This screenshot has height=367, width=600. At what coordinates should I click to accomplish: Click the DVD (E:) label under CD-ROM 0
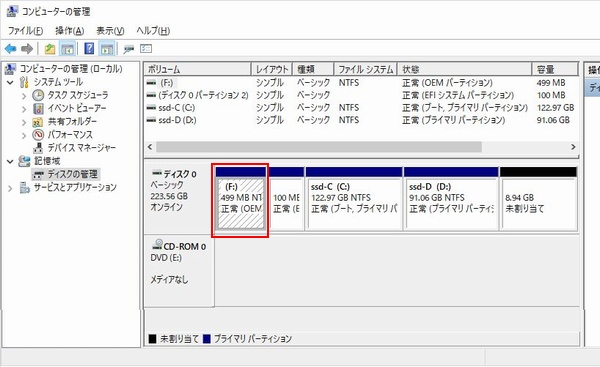point(166,258)
